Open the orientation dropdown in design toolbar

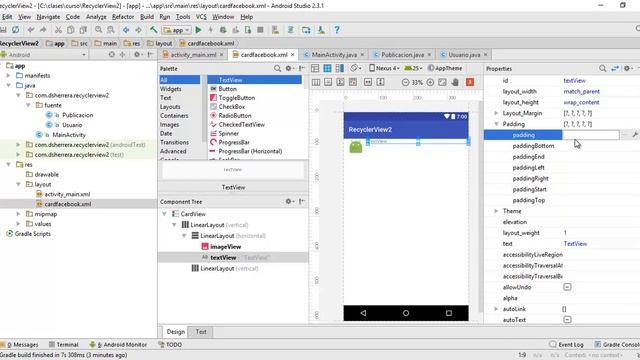[356, 68]
